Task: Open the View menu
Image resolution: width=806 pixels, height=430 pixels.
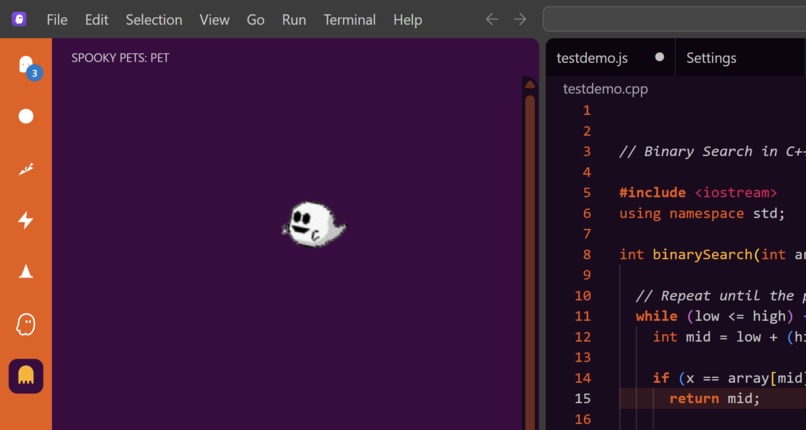Action: point(214,20)
